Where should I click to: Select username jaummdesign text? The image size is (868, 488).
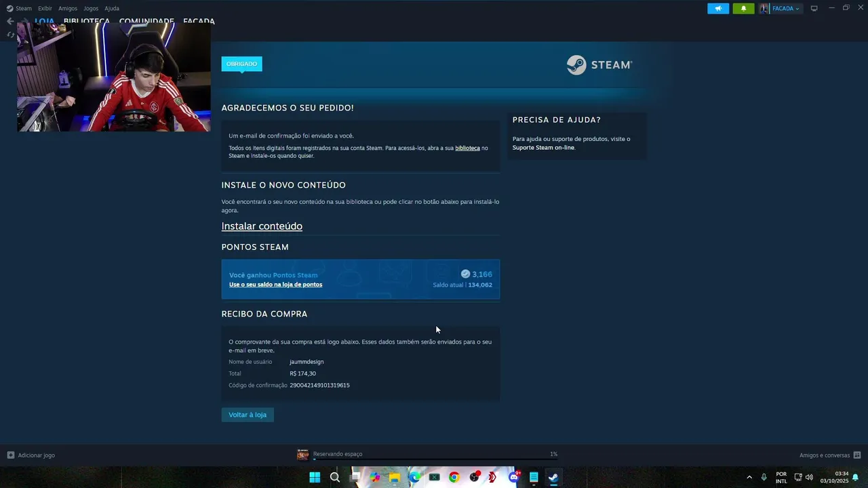click(x=307, y=362)
